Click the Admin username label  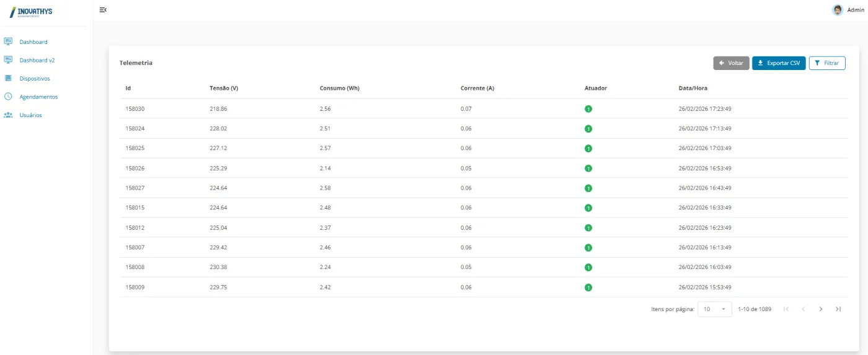pyautogui.click(x=856, y=10)
